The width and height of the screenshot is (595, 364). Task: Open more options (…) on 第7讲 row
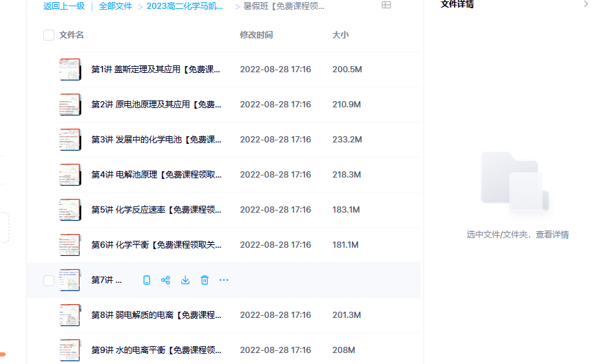click(x=224, y=280)
